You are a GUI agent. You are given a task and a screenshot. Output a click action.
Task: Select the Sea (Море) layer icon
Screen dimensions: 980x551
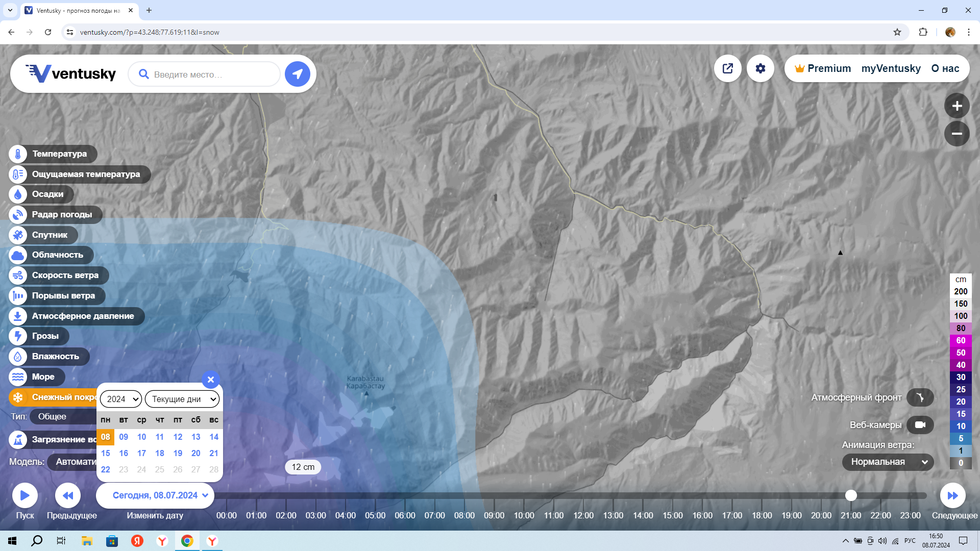coord(18,377)
